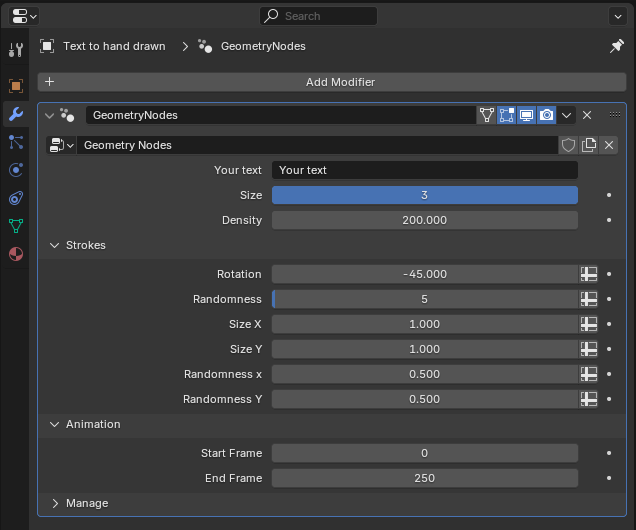Click the Add Modifier button
636x530 pixels.
point(332,82)
